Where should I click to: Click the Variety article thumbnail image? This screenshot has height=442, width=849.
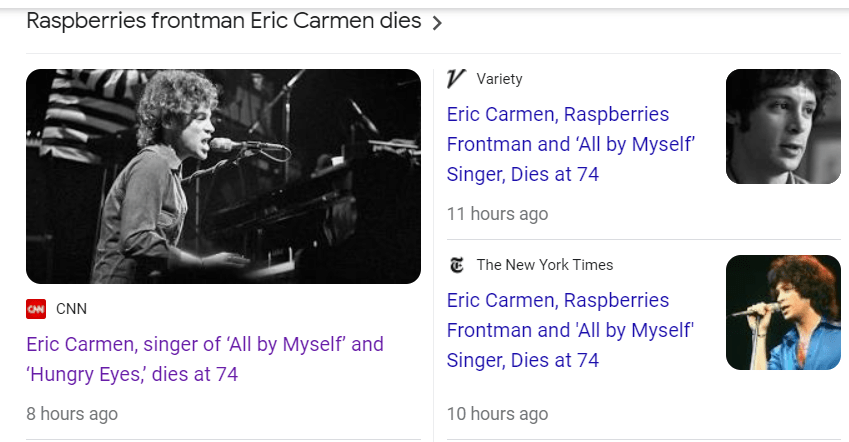point(783,126)
